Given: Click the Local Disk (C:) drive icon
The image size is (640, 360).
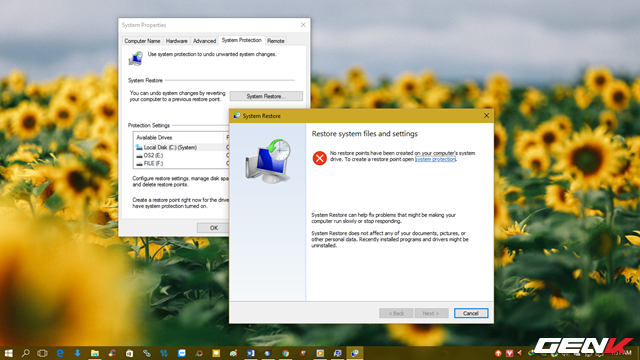Looking at the screenshot, I should click(139, 147).
